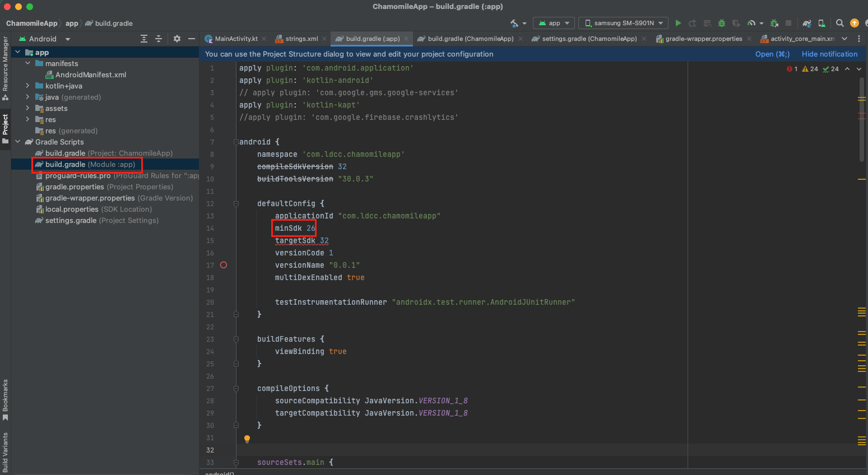Sync project with Gradle files icon
The height and width of the screenshot is (475, 868).
pyautogui.click(x=807, y=23)
